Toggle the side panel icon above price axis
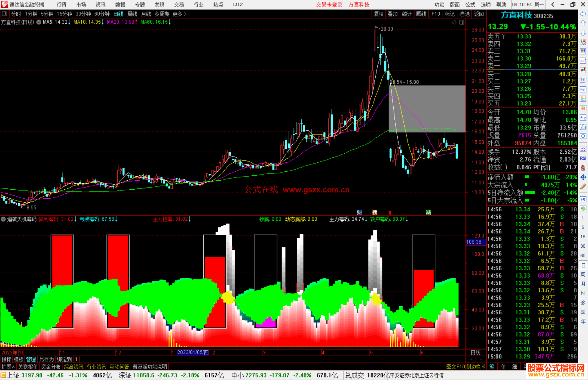Viewport: 588px width, 380px height. point(462,22)
